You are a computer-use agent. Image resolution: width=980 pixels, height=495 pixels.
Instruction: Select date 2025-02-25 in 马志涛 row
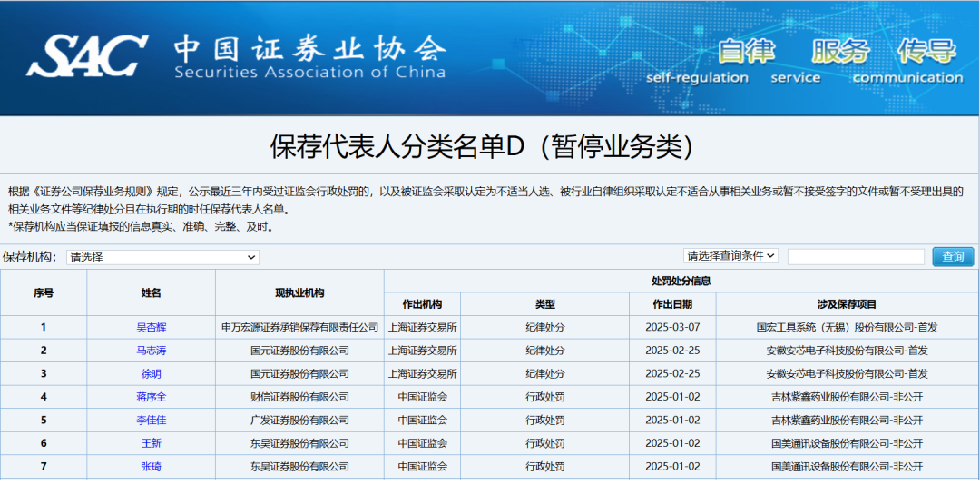pyautogui.click(x=672, y=351)
